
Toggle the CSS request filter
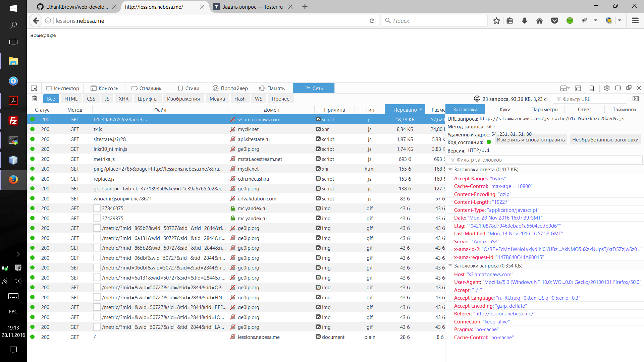click(x=91, y=99)
